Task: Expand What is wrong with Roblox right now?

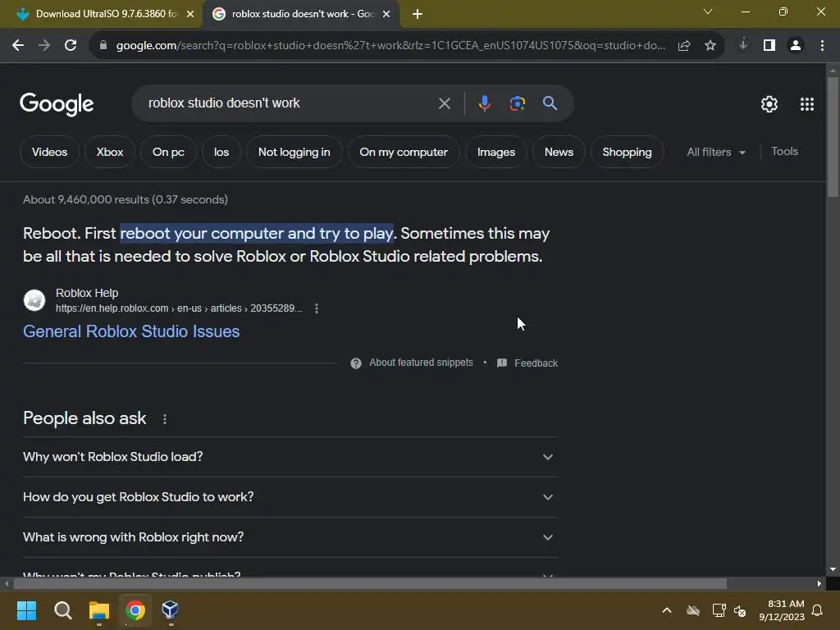Action: 290,537
